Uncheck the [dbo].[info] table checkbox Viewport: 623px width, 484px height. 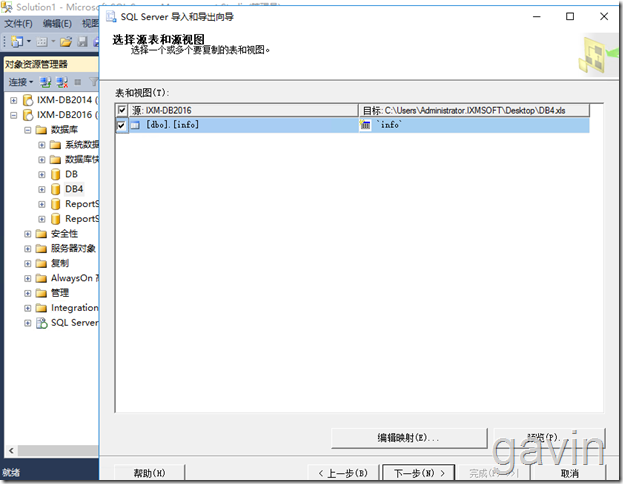pyautogui.click(x=121, y=125)
